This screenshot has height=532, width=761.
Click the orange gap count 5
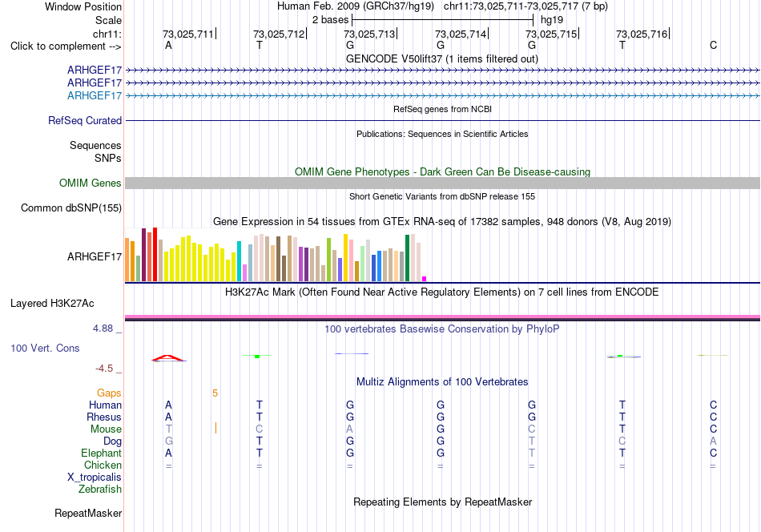point(215,393)
